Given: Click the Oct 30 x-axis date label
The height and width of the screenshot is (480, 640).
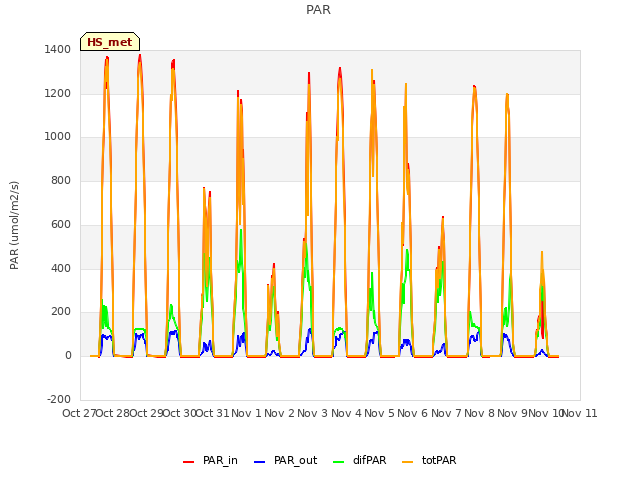Looking at the screenshot, I should [x=180, y=413].
